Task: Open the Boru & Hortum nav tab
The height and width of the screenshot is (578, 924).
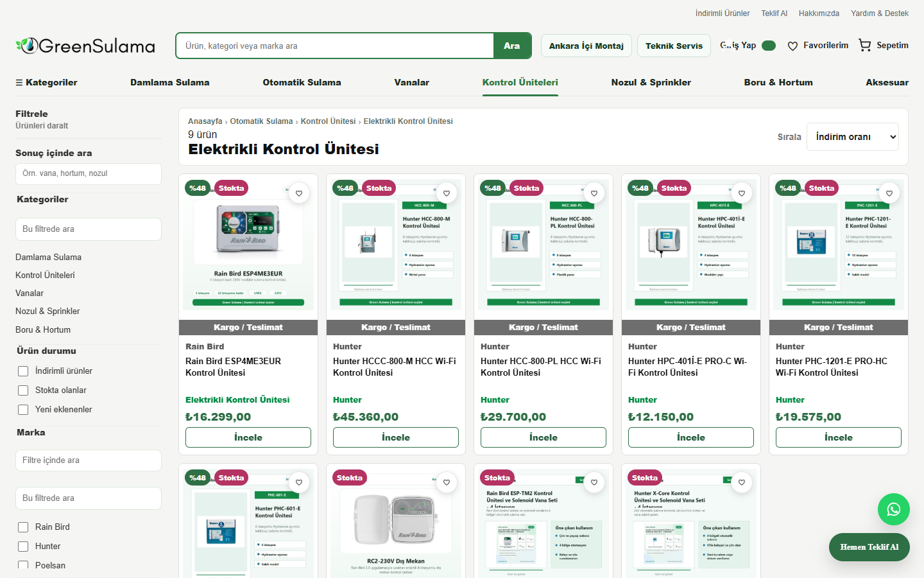Action: tap(778, 82)
